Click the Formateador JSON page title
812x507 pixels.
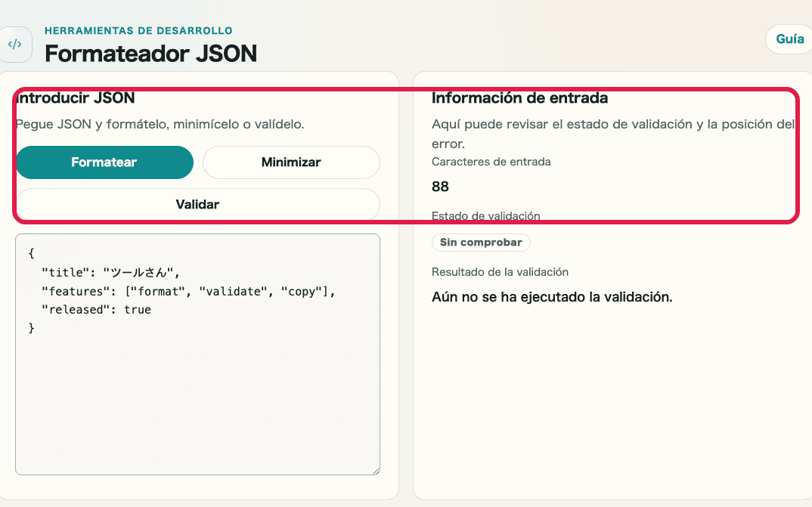[x=150, y=54]
